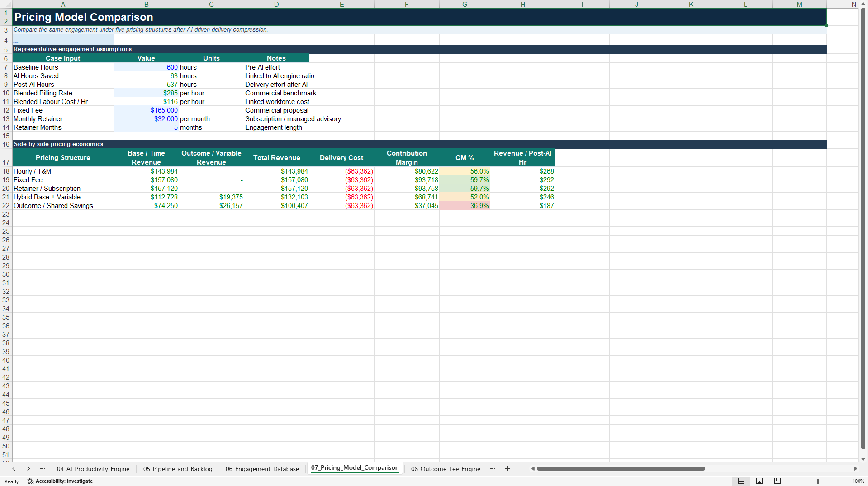Select the Contribution Margin column header cell
Screen dimensions: 868x486
407,158
